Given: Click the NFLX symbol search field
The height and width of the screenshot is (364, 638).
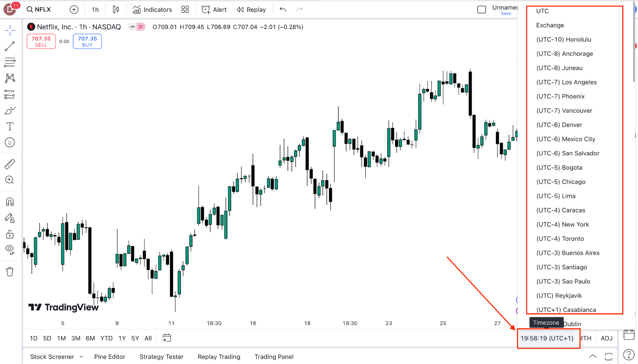Looking at the screenshot, I should click(39, 10).
